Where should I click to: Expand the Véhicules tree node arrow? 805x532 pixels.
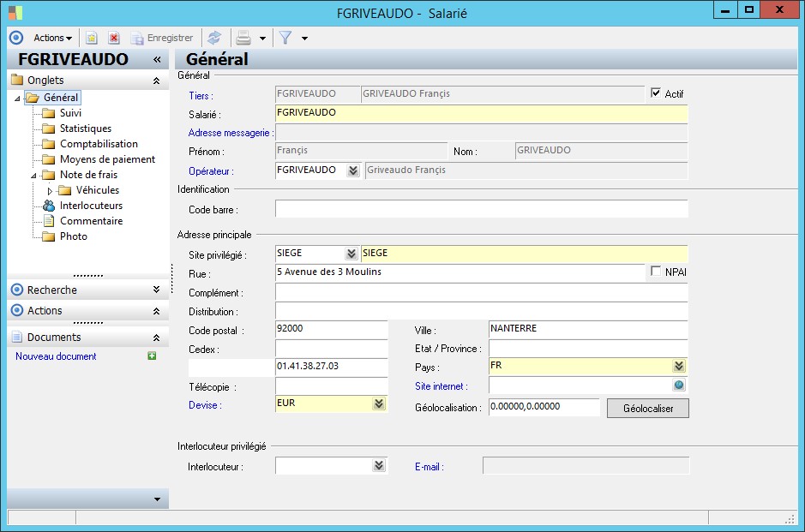click(50, 190)
